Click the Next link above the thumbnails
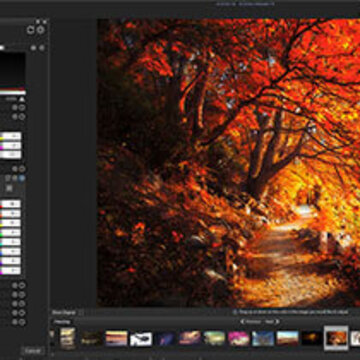 (x=269, y=322)
